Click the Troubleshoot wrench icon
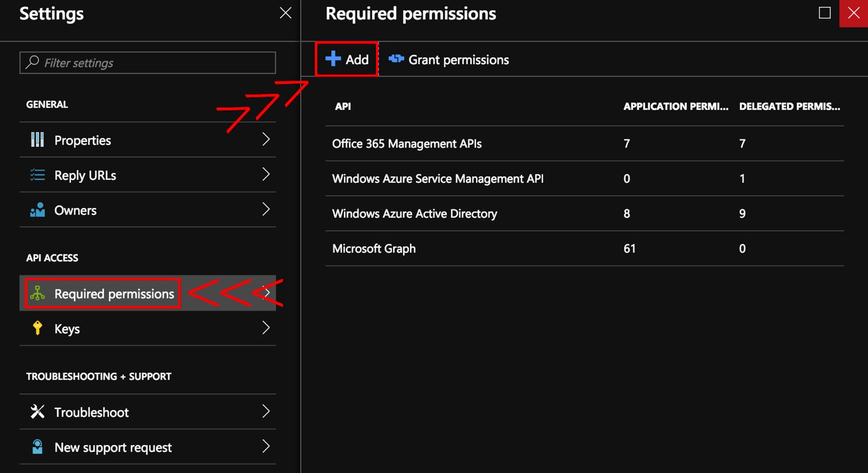Viewport: 868px width, 473px height. 39,411
